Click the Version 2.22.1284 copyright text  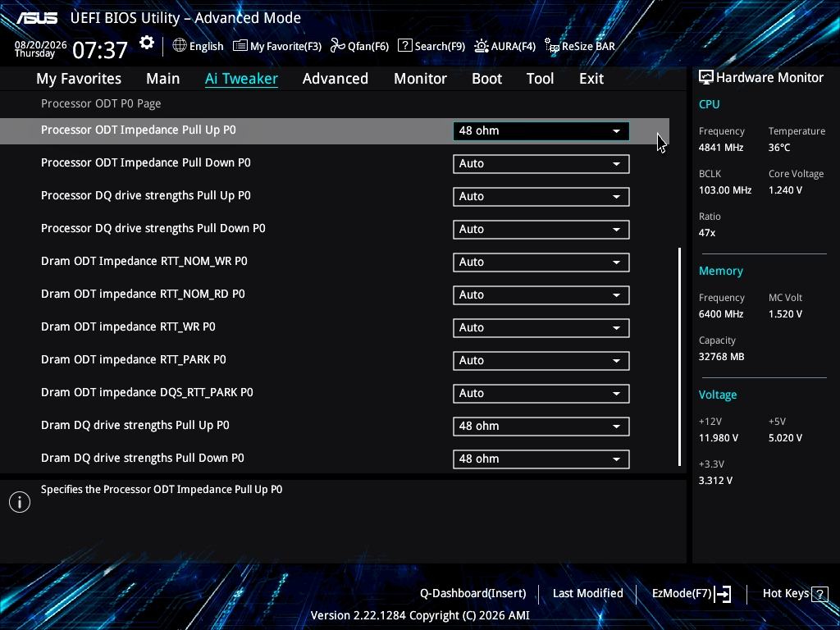coord(420,615)
